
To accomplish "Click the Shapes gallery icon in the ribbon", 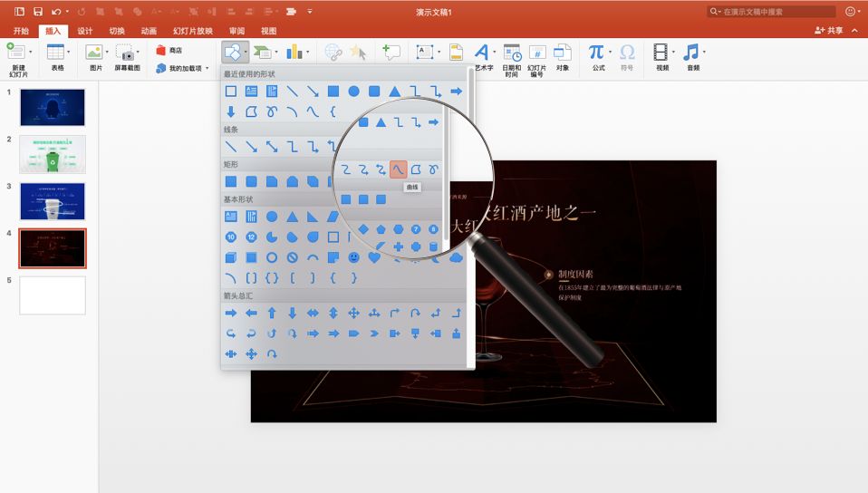I will click(233, 52).
